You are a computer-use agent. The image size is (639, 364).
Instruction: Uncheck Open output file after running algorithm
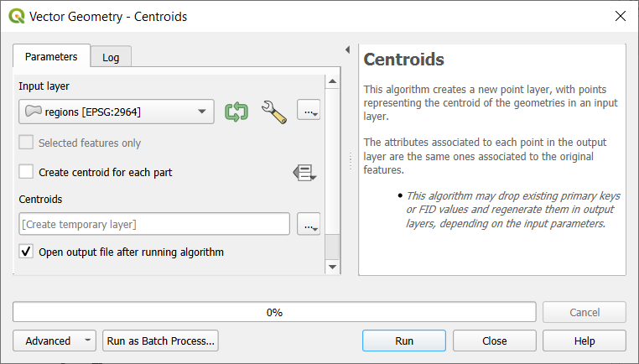pyautogui.click(x=27, y=252)
